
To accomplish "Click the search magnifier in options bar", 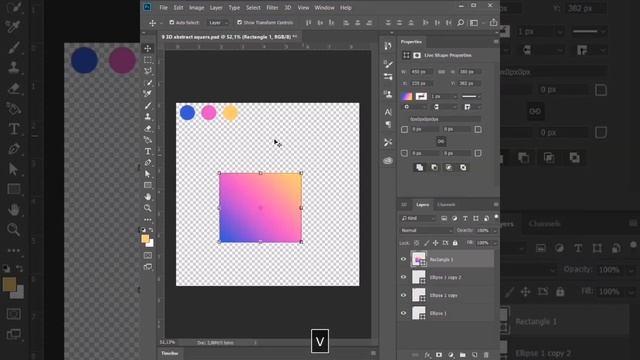I will 460,22.
